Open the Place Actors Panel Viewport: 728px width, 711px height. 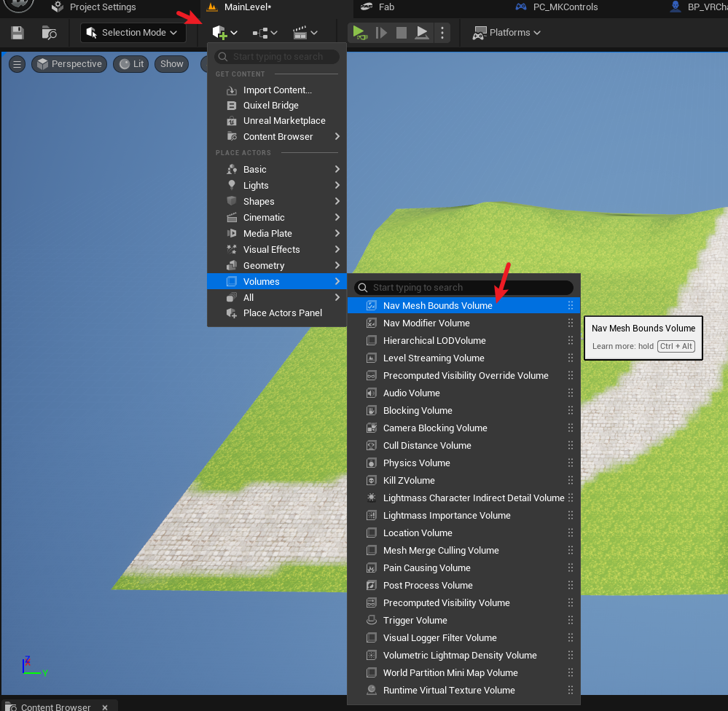[277, 313]
